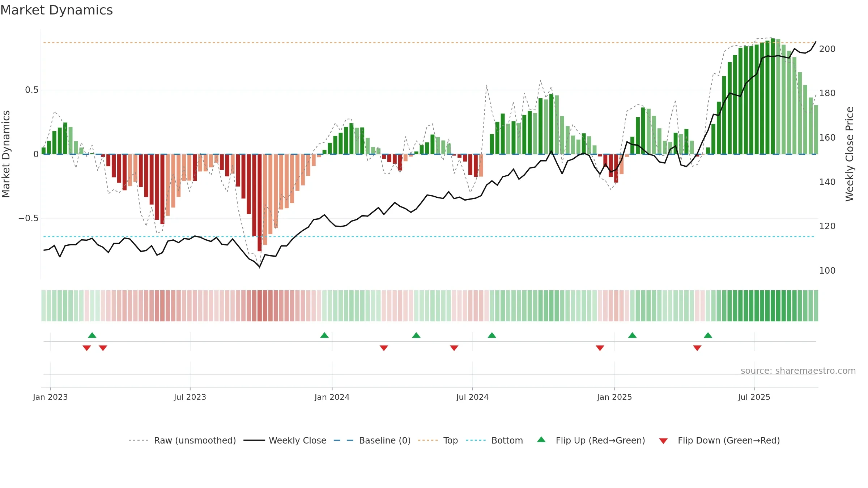Click the last flip-up marker before Jul 2025
Image resolution: width=868 pixels, height=488 pixels.
coord(708,335)
